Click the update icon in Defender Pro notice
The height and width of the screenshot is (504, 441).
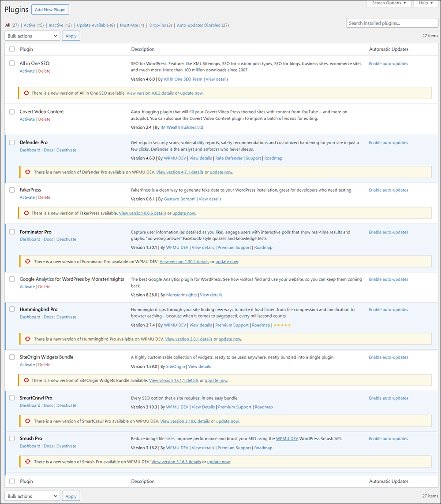tap(28, 172)
